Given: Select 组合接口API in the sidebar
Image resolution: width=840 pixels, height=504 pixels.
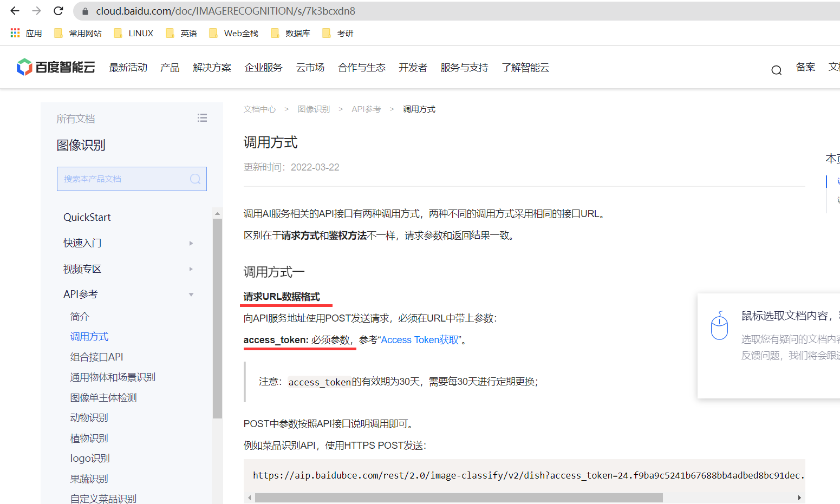Looking at the screenshot, I should [97, 357].
